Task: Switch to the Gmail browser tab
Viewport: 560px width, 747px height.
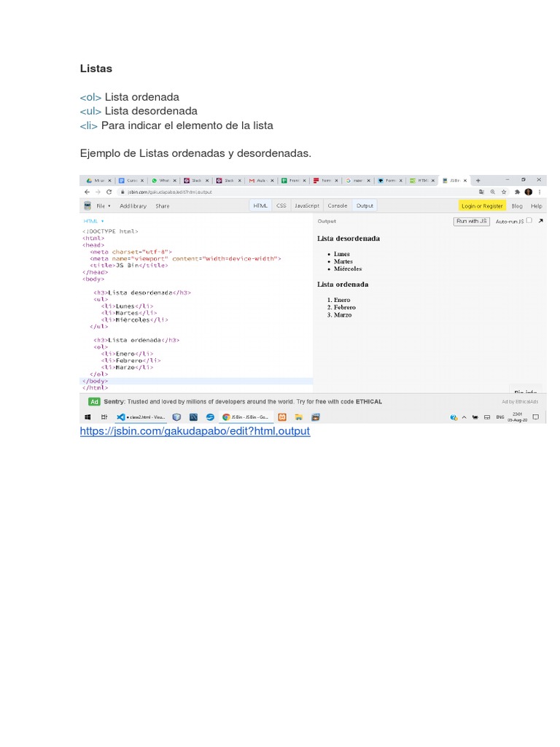Action: pos(261,181)
